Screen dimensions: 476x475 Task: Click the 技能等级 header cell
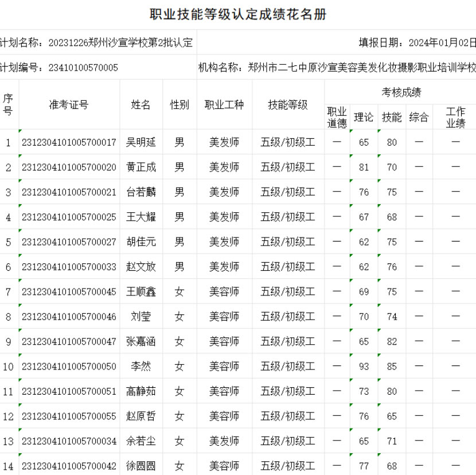pos(288,104)
